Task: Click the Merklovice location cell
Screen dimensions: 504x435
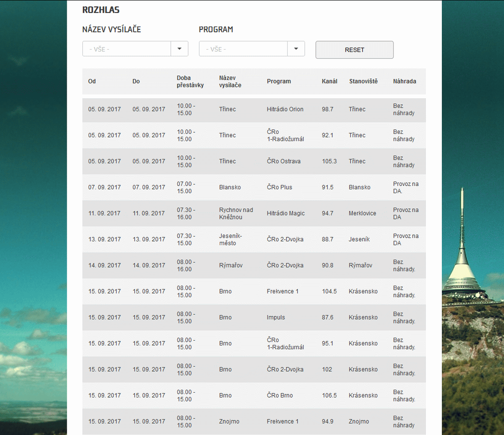Action: pyautogui.click(x=362, y=213)
